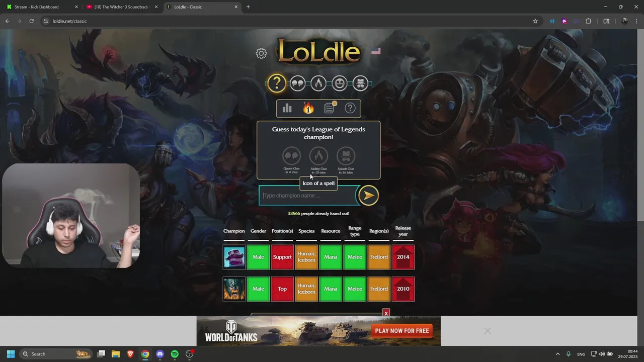Open OBS Studio from the taskbar
The image size is (644, 362).
click(x=190, y=354)
